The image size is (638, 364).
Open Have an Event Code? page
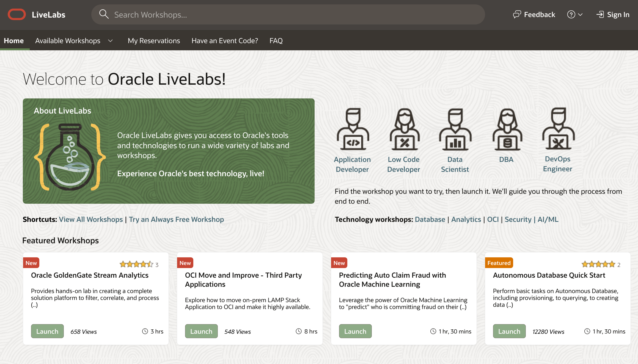pos(225,41)
